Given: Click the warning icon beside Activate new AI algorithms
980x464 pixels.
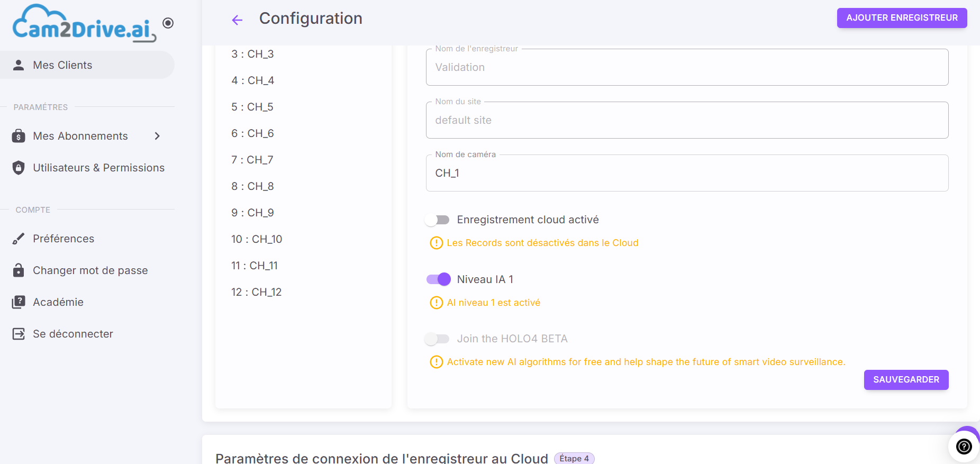Looking at the screenshot, I should click(436, 362).
